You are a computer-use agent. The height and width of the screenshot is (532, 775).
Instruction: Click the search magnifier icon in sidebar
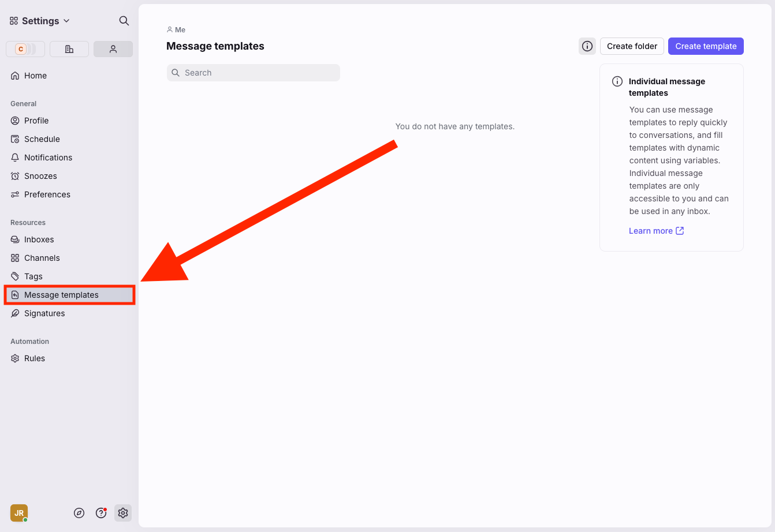coord(124,21)
